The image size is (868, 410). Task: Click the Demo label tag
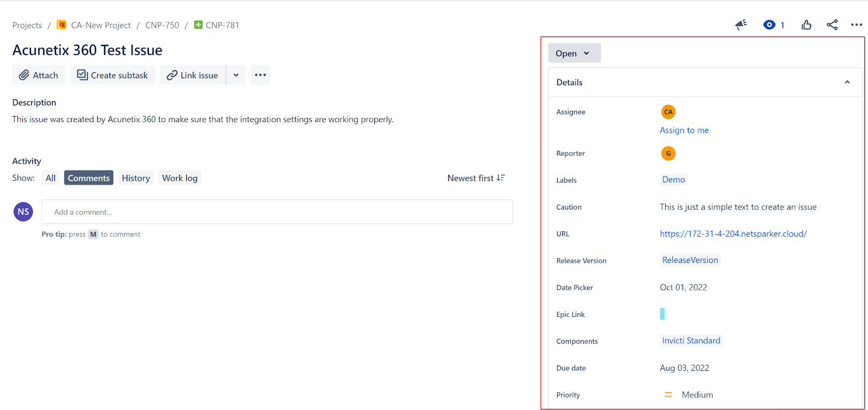(x=674, y=180)
